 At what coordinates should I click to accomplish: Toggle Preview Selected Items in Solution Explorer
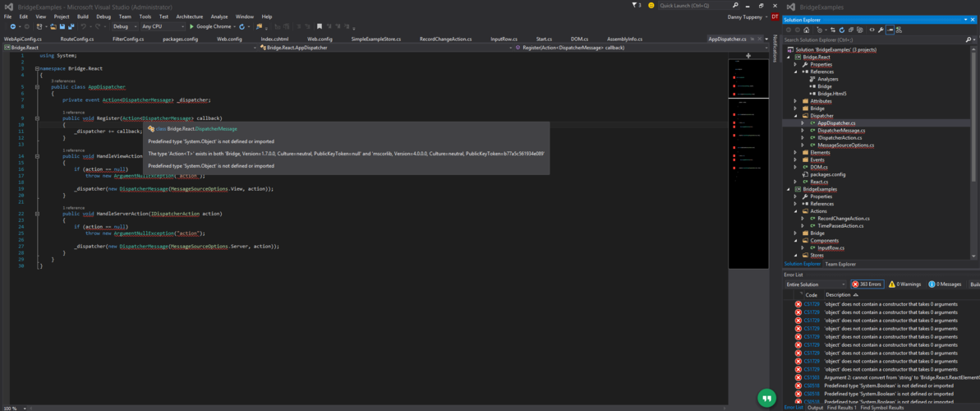point(890,30)
